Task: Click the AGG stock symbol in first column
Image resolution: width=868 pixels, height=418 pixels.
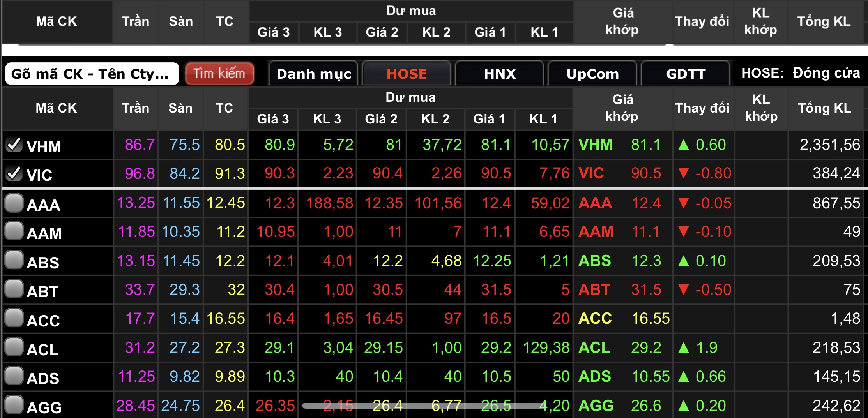Action: point(44,408)
